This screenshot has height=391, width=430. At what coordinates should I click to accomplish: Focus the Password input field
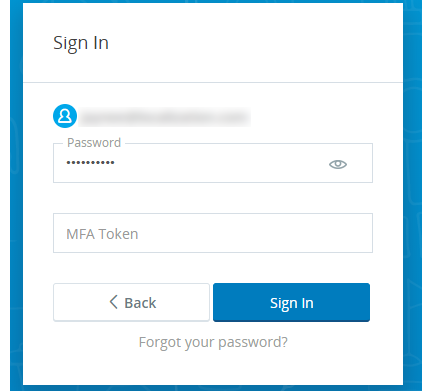(x=213, y=163)
